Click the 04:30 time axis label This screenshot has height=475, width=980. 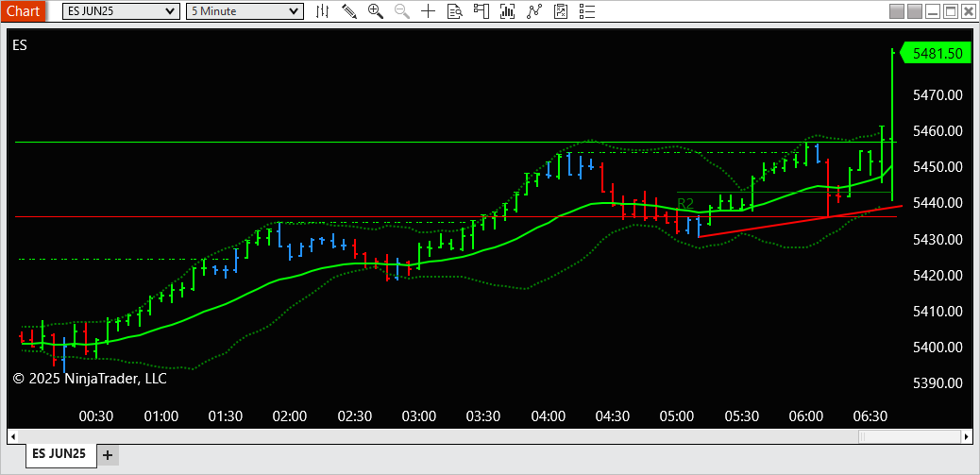pos(613,416)
